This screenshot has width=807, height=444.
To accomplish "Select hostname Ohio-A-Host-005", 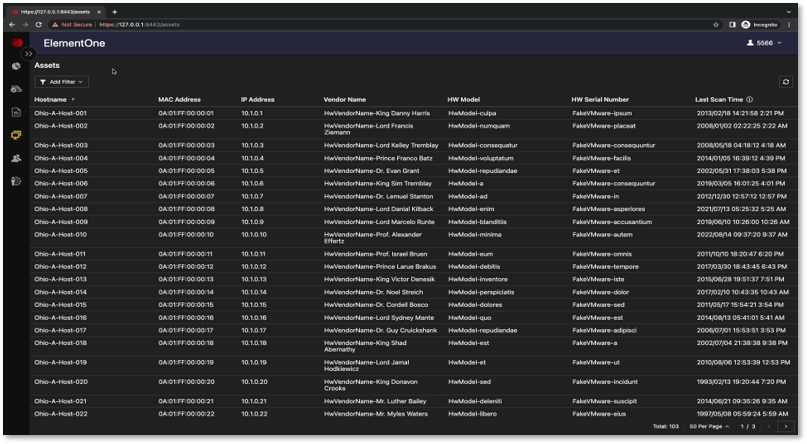I will click(x=61, y=171).
